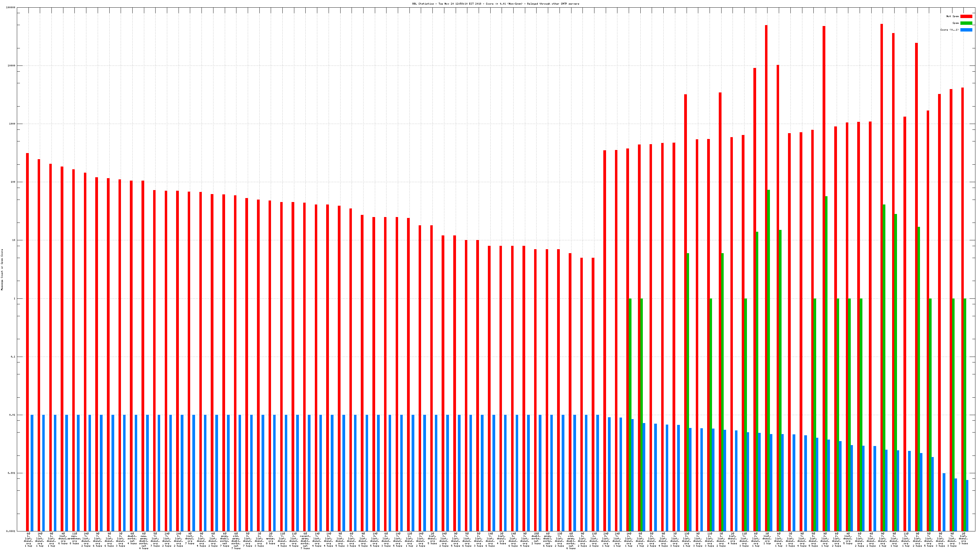Click the blue Score legend swatch
The width and height of the screenshot is (980, 551).
[x=966, y=30]
